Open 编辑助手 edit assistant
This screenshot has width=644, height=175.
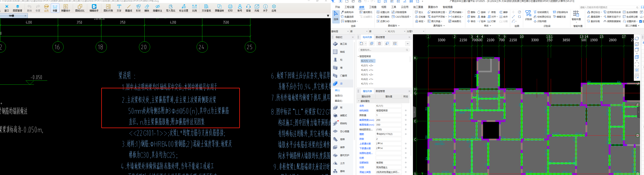point(94,8)
